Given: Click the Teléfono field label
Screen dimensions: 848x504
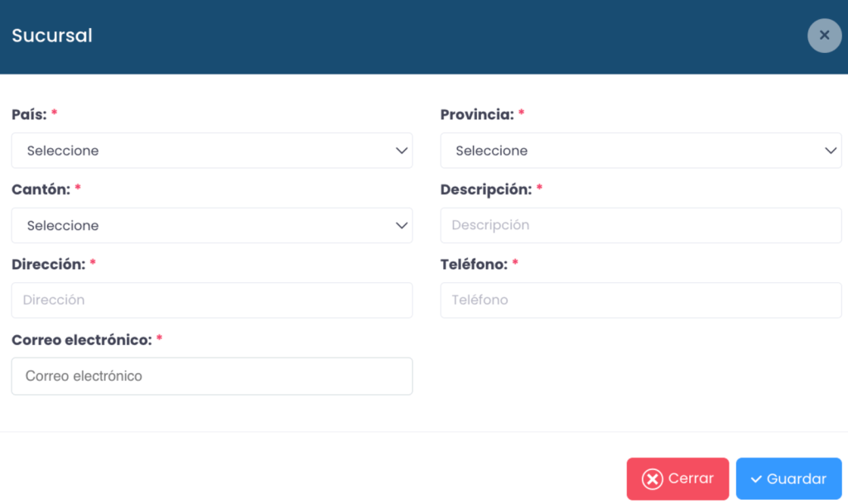Looking at the screenshot, I should [473, 264].
